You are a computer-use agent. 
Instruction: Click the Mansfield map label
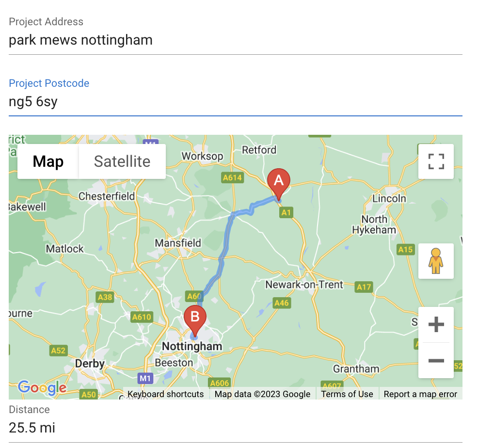point(177,242)
